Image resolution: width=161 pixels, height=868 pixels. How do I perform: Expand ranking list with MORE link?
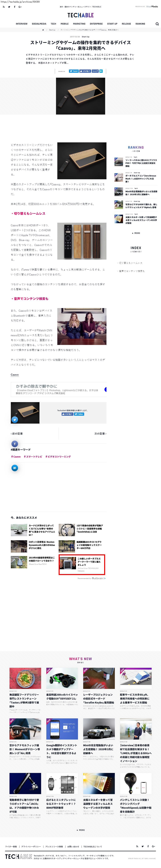point(136,233)
